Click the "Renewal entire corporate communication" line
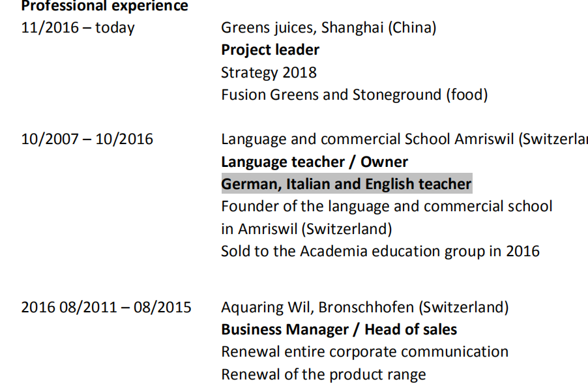 click(x=364, y=351)
